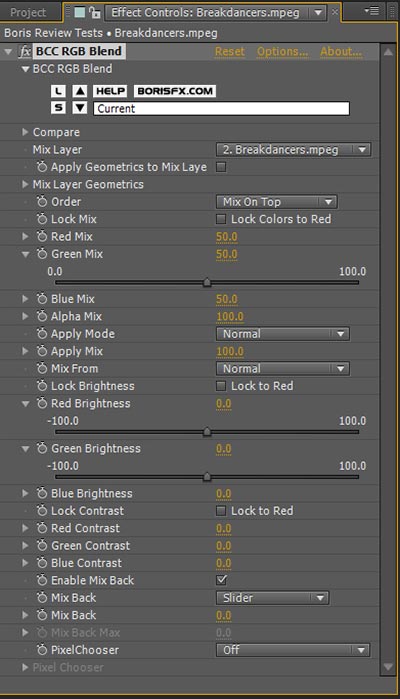Click scrollbar up arrow
Screen dimensions: 400x699
[x=388, y=52]
